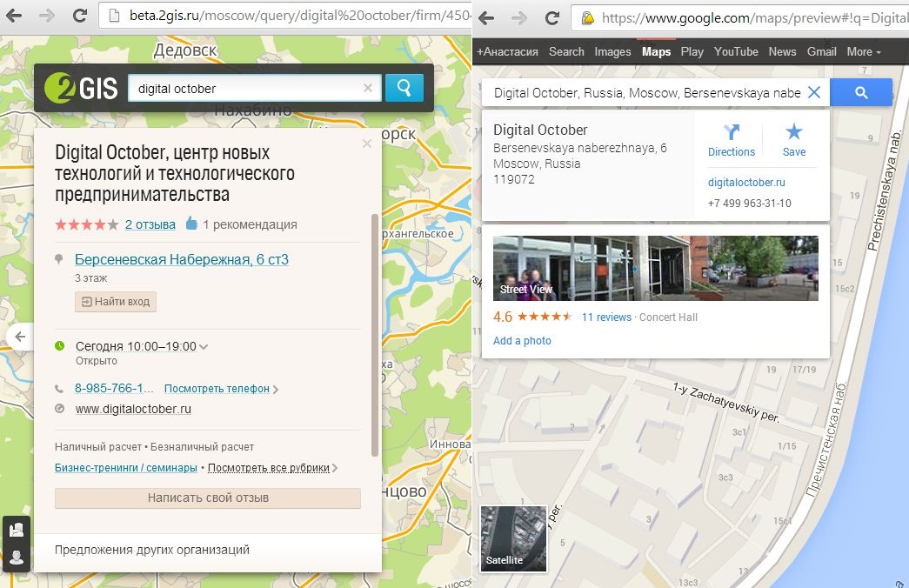
Task: Click the 2GIS logo
Action: (x=81, y=88)
